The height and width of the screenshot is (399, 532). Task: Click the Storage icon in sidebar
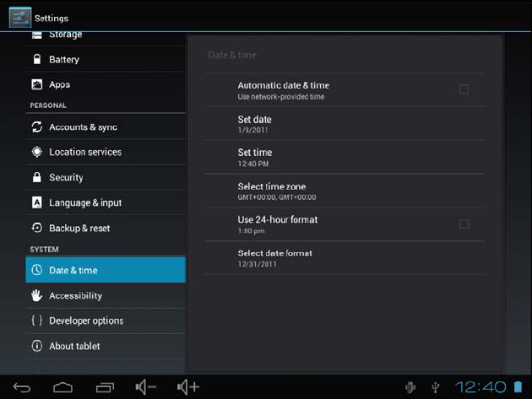tap(36, 35)
